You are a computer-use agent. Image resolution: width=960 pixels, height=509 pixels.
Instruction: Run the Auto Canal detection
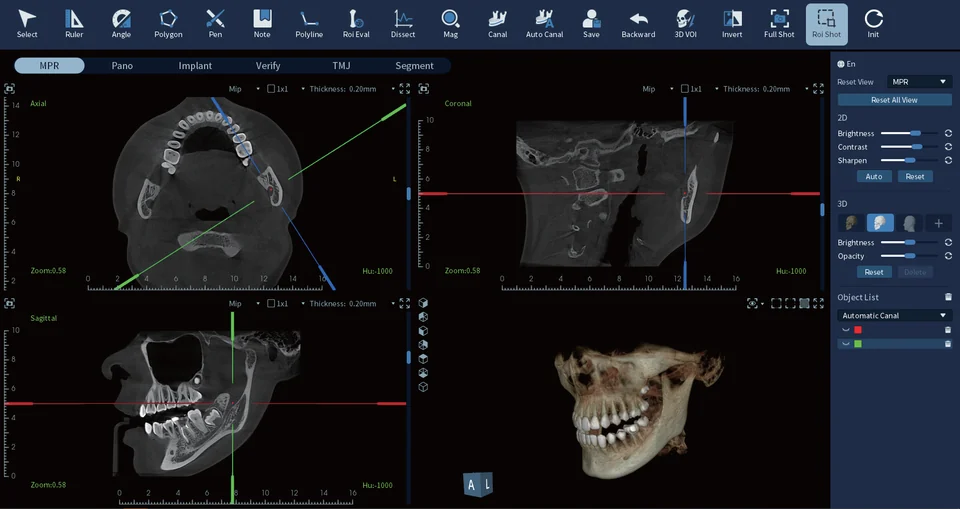coord(544,25)
